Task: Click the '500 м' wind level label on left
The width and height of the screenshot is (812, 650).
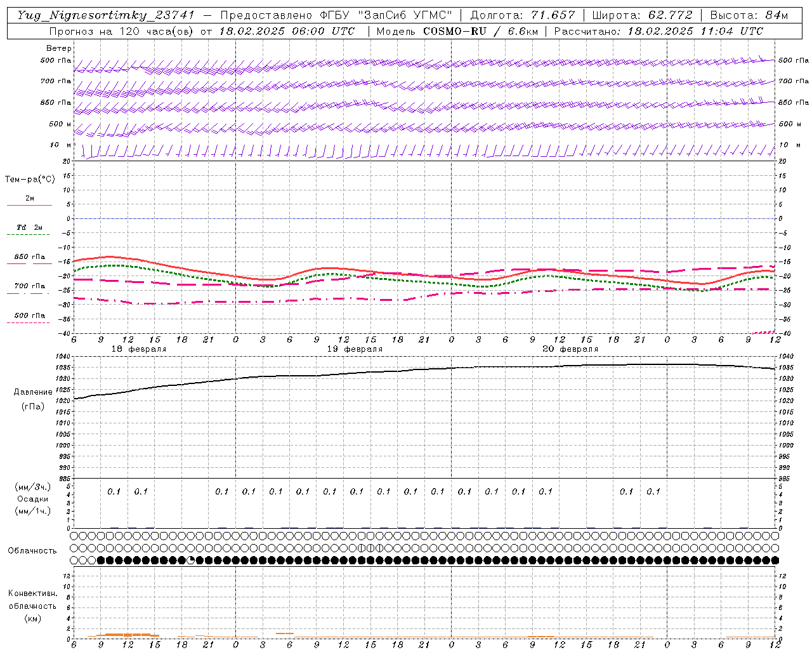Action: (61, 124)
